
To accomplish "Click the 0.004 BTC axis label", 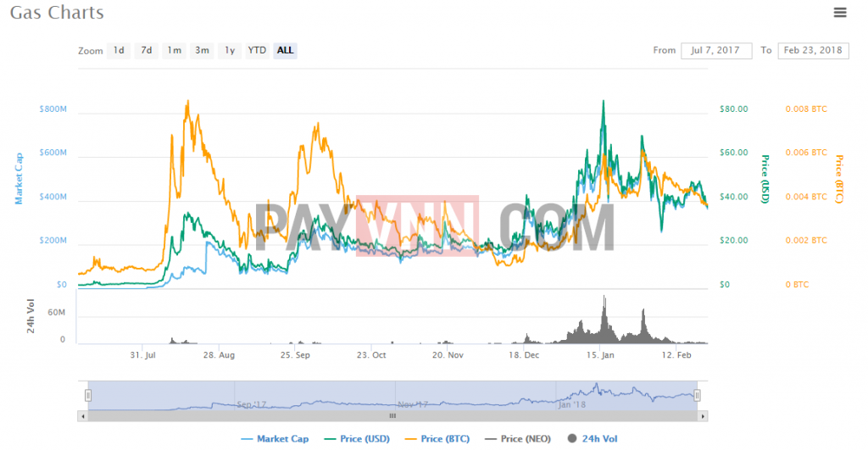I will (x=806, y=197).
